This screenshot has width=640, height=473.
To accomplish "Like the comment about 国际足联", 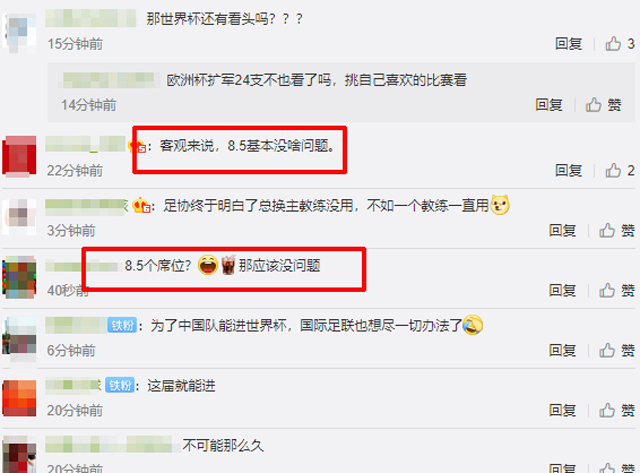I will [x=617, y=350].
